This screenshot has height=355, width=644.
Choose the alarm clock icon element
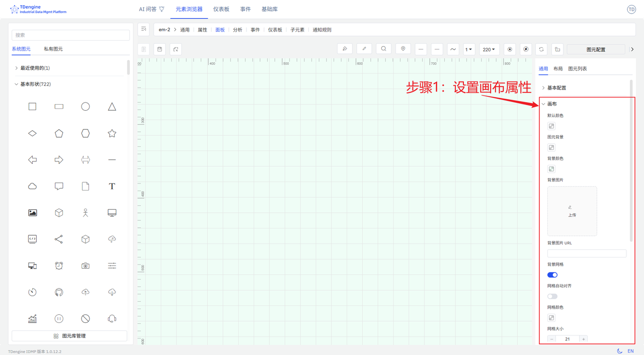tap(59, 265)
